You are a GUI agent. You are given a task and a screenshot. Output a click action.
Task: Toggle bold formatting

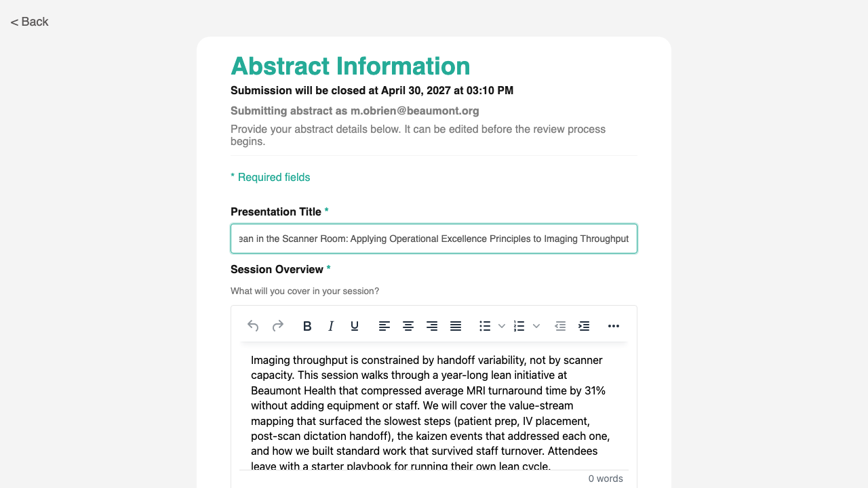pos(307,326)
